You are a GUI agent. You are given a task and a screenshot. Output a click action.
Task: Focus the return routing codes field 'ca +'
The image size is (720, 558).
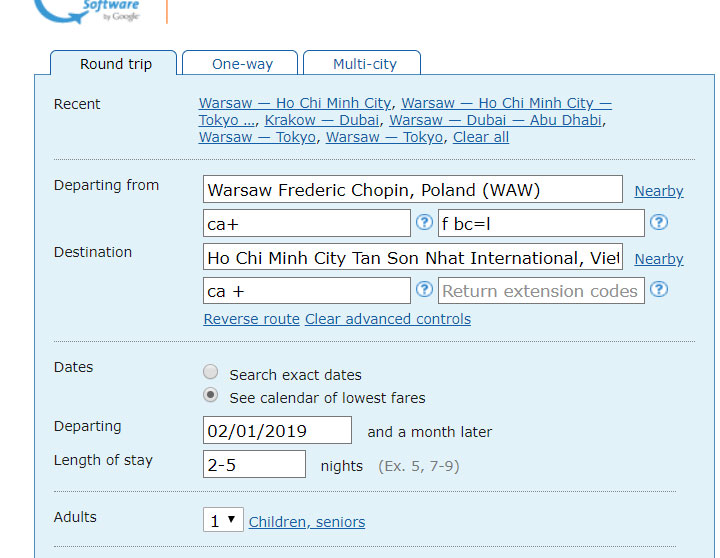pyautogui.click(x=307, y=290)
